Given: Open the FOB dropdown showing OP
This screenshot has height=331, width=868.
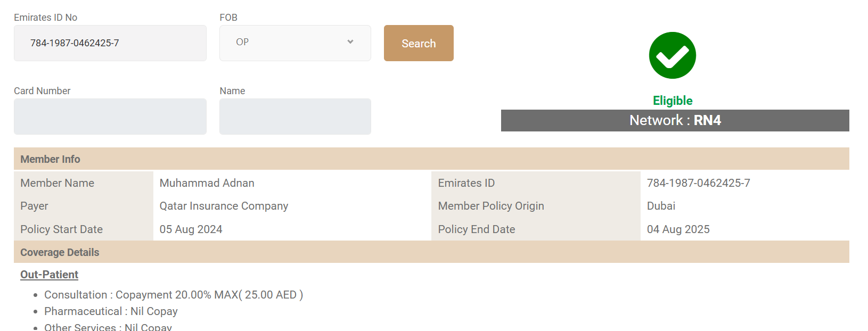Looking at the screenshot, I should click(288, 43).
